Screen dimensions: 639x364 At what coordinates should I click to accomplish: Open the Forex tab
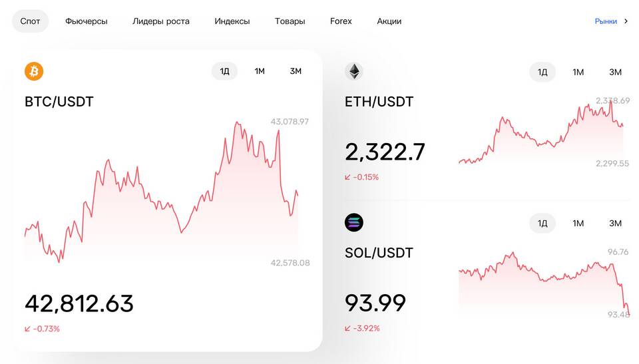point(341,21)
